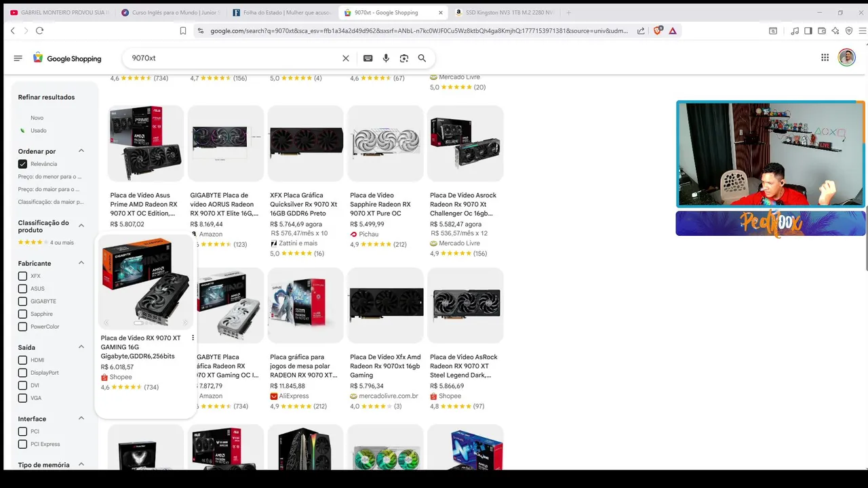Image resolution: width=868 pixels, height=488 pixels.
Task: Collapse the Classificação do produto section
Action: click(x=81, y=226)
